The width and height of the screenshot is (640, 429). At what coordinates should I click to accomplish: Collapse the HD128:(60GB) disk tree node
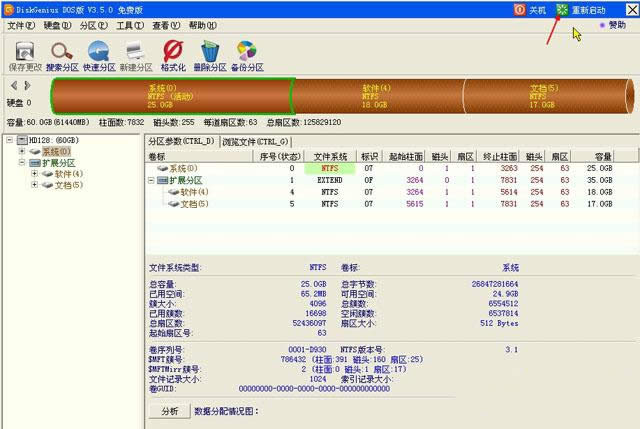(9, 140)
